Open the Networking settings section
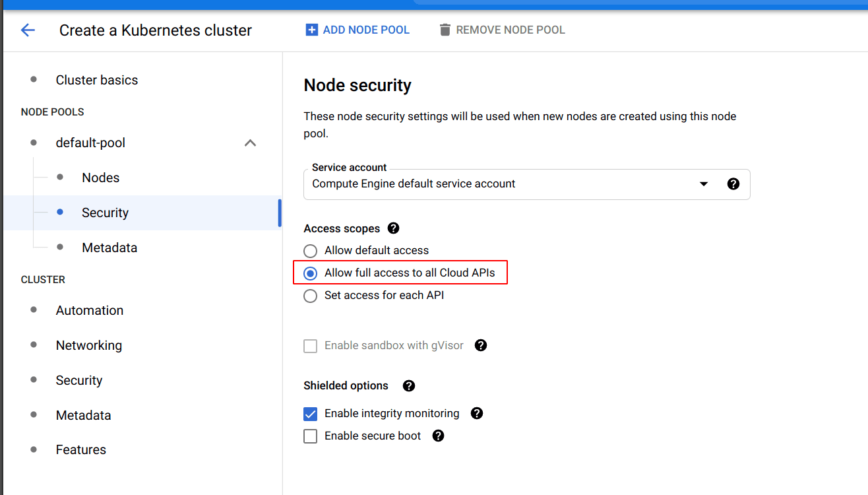Image resolution: width=868 pixels, height=495 pixels. tap(88, 345)
